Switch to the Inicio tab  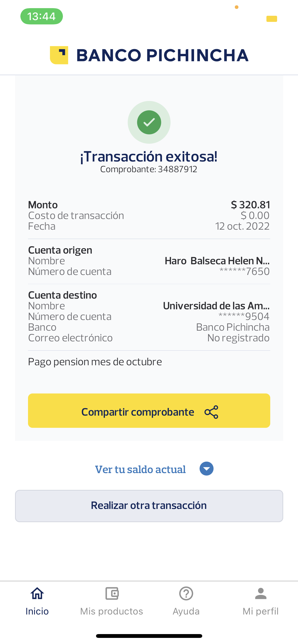coord(37,611)
